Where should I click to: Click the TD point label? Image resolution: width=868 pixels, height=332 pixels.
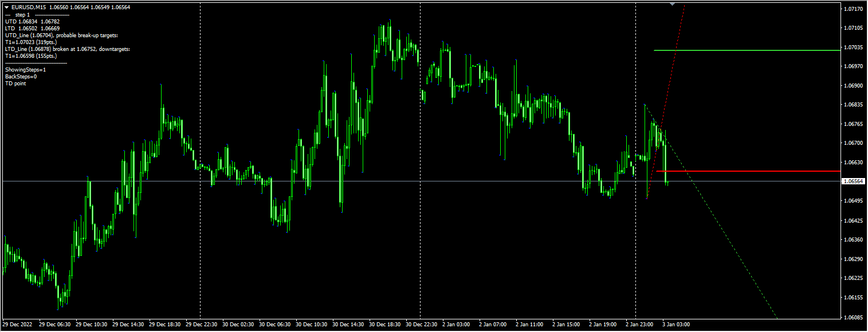[x=15, y=84]
